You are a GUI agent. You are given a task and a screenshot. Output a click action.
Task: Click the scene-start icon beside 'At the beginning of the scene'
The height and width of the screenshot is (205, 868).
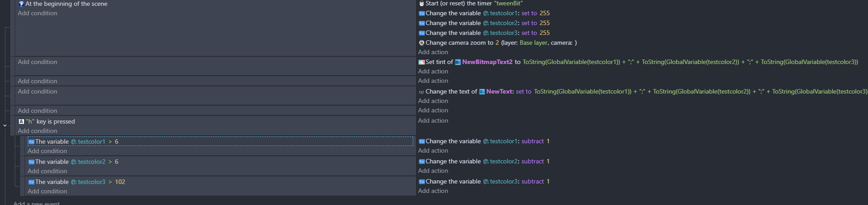[21, 4]
